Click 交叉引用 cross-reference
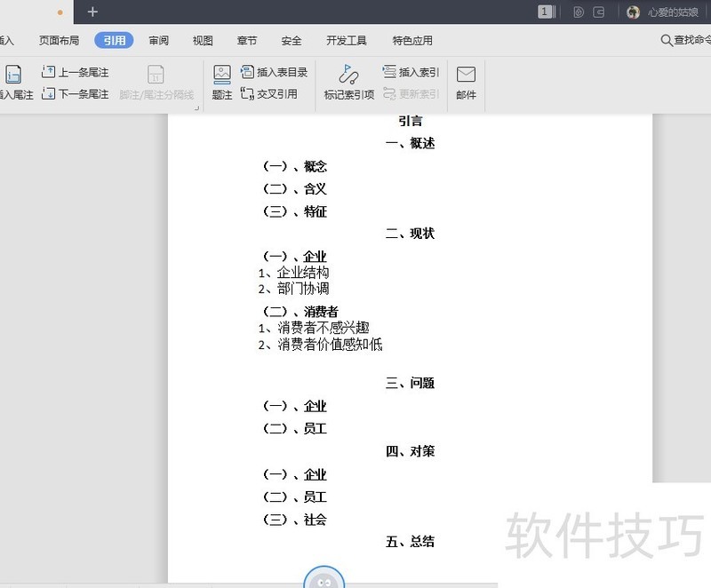The image size is (711, 588). [269, 93]
